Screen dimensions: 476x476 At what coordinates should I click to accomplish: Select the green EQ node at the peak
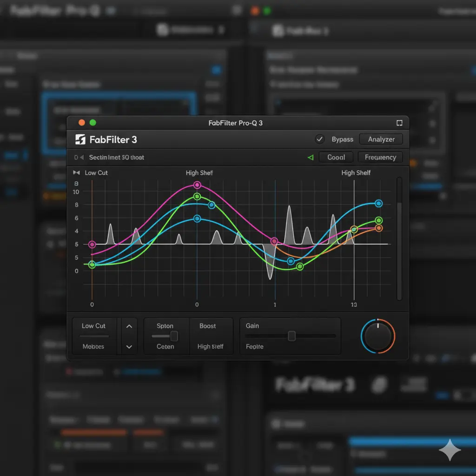click(197, 197)
